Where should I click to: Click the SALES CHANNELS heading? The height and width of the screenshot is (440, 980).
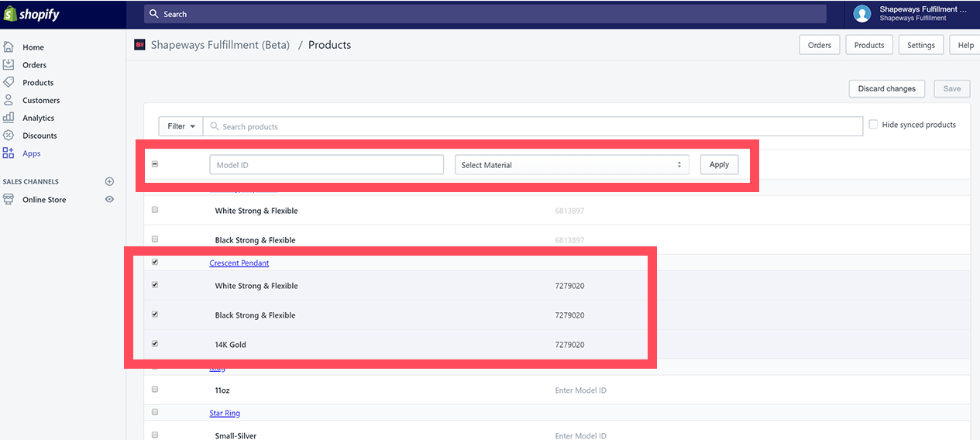[30, 181]
